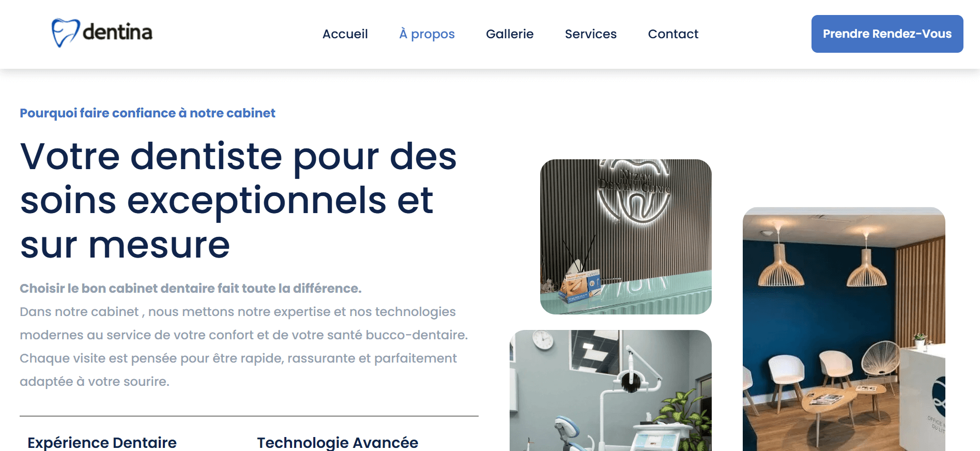Click the wall clock in treatment room photo

click(543, 340)
